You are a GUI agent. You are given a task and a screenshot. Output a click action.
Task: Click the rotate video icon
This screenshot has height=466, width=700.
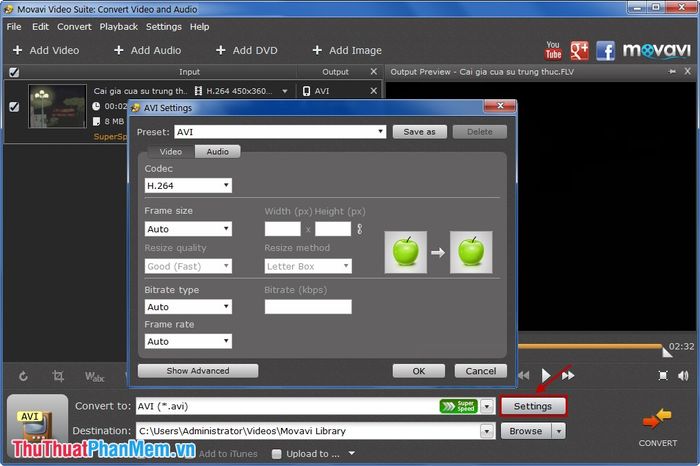pyautogui.click(x=23, y=376)
